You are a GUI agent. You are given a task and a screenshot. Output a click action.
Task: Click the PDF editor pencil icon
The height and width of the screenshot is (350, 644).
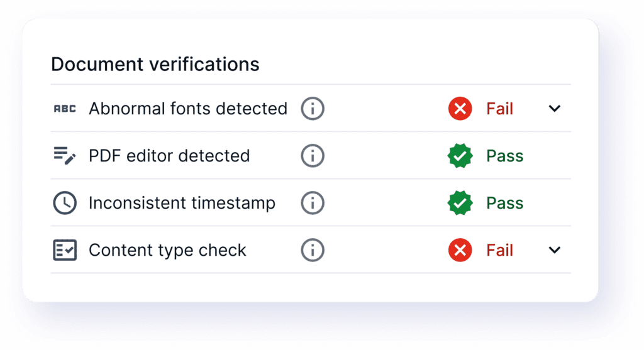click(x=64, y=156)
